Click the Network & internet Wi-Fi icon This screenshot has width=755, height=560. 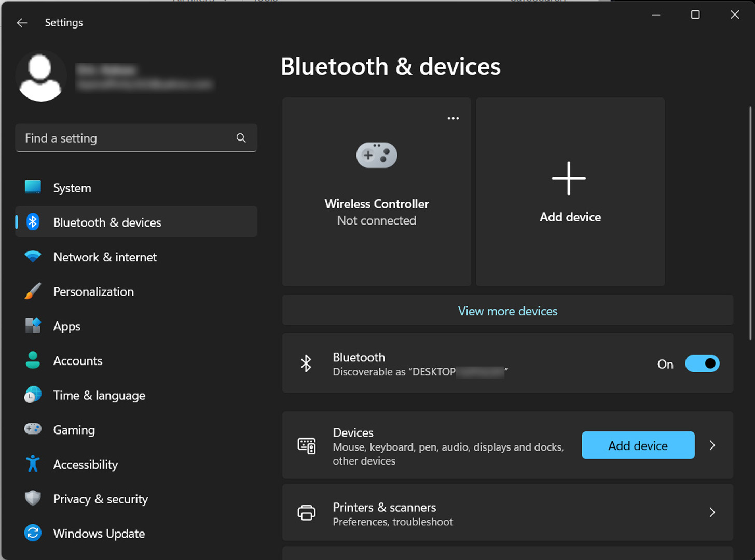coord(33,256)
